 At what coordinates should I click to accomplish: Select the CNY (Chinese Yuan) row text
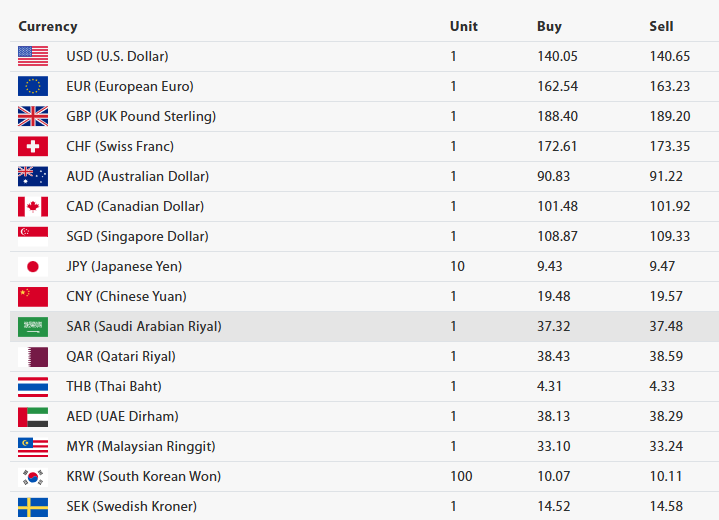126,297
